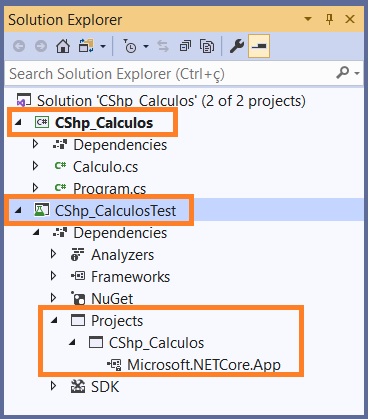This screenshot has height=419, width=369.
Task: Click the Search Solution Explorer field
Action: pyautogui.click(x=170, y=74)
